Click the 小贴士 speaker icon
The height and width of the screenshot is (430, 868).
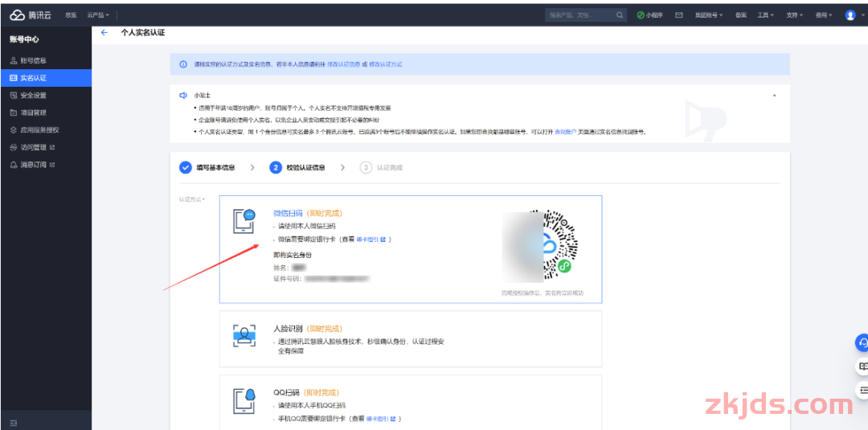click(x=183, y=95)
